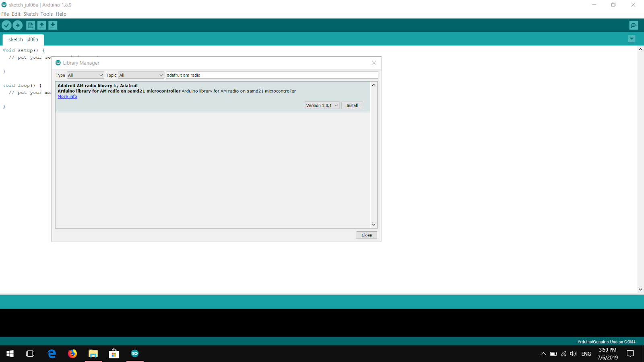Expand the Topic filter dropdown
Screen dimensions: 644x362
point(141,75)
